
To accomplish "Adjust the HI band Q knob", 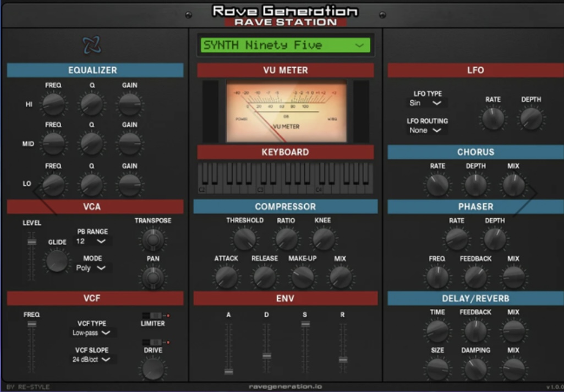I will 92,104.
